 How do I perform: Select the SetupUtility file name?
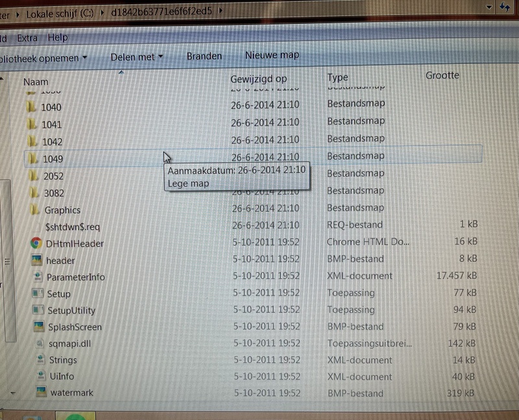click(x=71, y=310)
